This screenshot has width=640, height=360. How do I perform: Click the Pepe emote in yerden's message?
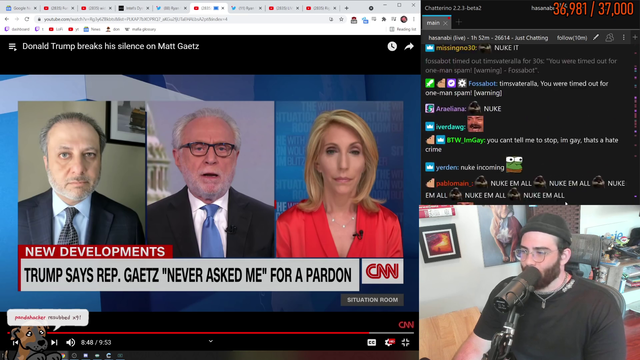(514, 164)
